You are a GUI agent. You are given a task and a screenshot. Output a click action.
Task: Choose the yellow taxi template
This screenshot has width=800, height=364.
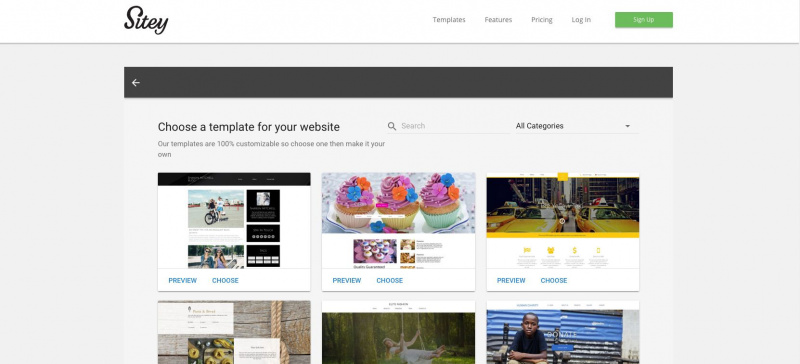coord(554,280)
